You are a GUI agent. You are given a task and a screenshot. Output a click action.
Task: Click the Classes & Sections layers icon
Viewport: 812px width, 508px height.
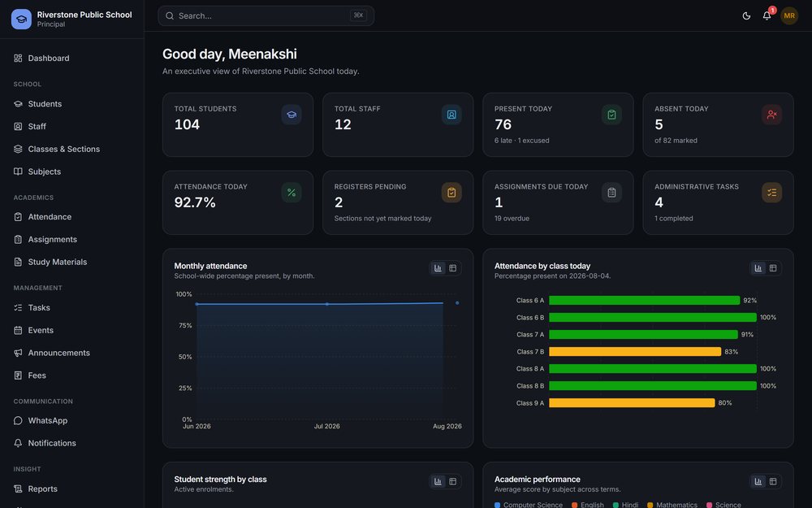tap(18, 149)
